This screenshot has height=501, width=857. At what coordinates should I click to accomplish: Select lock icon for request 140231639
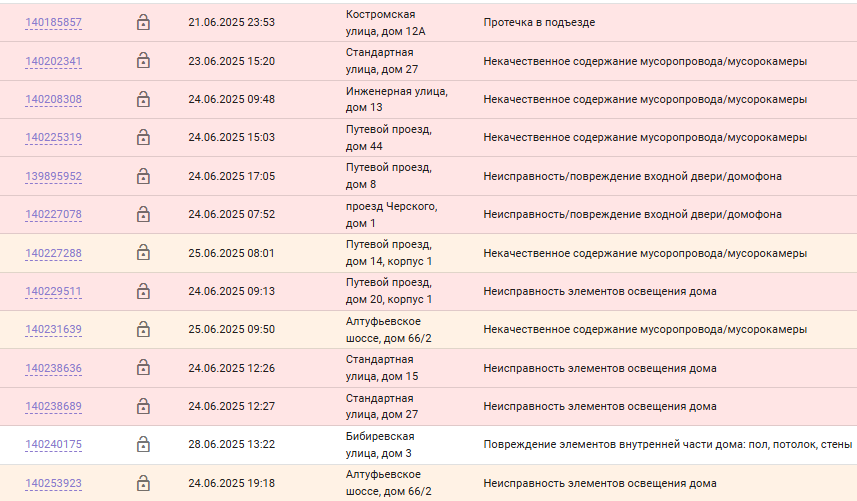point(143,329)
